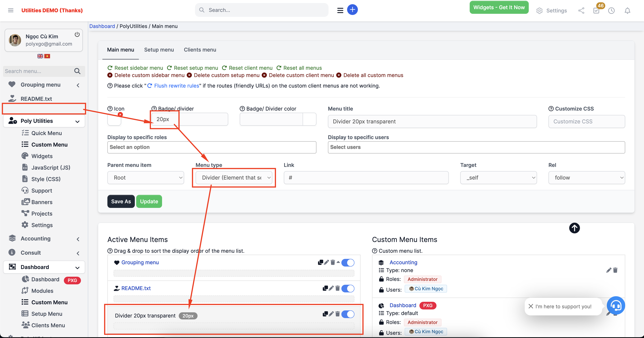Select the JavaScript (JS) sidebar item icon
644x338 pixels.
click(25, 167)
